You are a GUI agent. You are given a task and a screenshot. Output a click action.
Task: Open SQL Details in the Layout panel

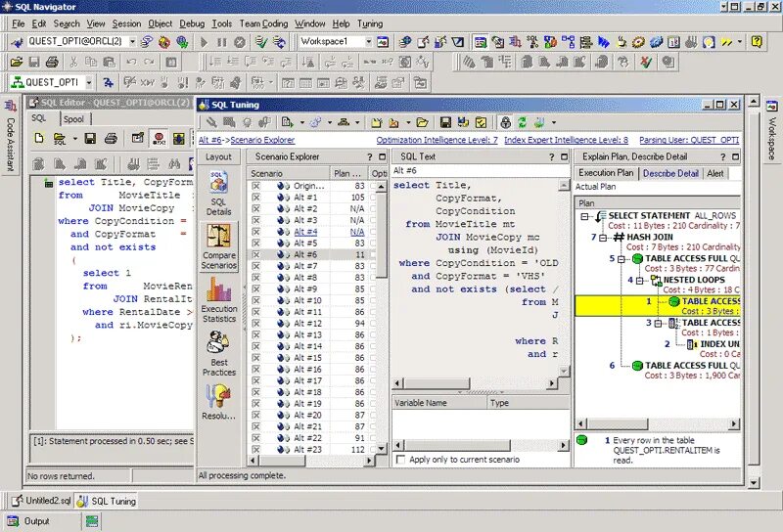click(x=218, y=193)
